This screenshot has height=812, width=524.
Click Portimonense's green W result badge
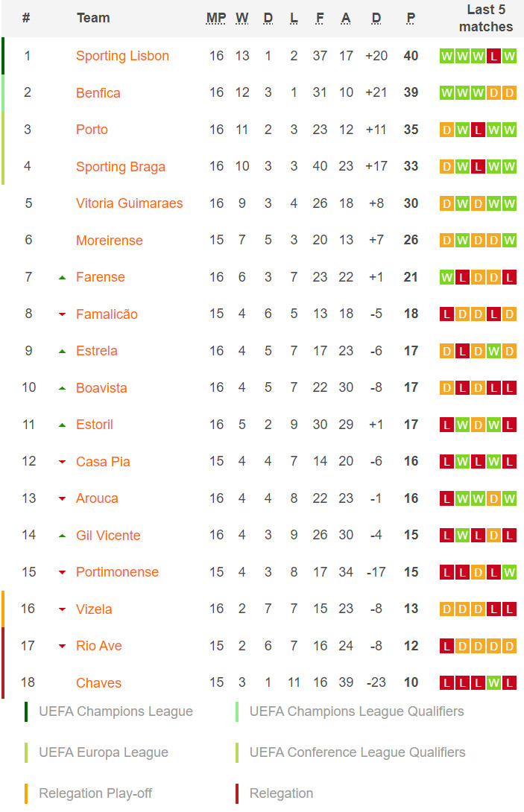click(509, 572)
